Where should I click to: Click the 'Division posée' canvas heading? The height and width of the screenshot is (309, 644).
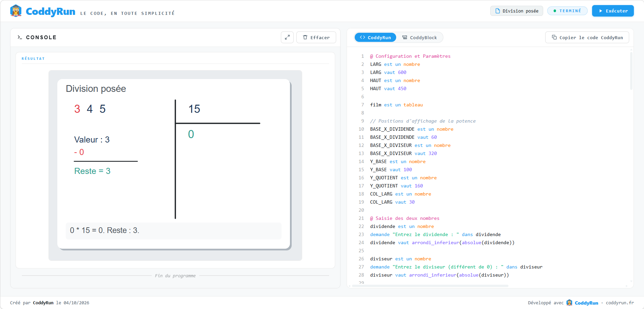[96, 88]
